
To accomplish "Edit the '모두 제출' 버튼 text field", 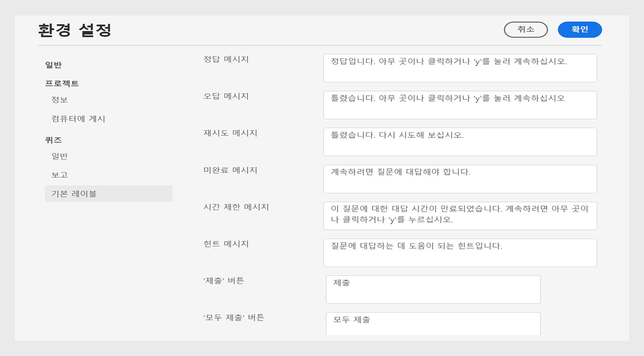I will pyautogui.click(x=433, y=323).
